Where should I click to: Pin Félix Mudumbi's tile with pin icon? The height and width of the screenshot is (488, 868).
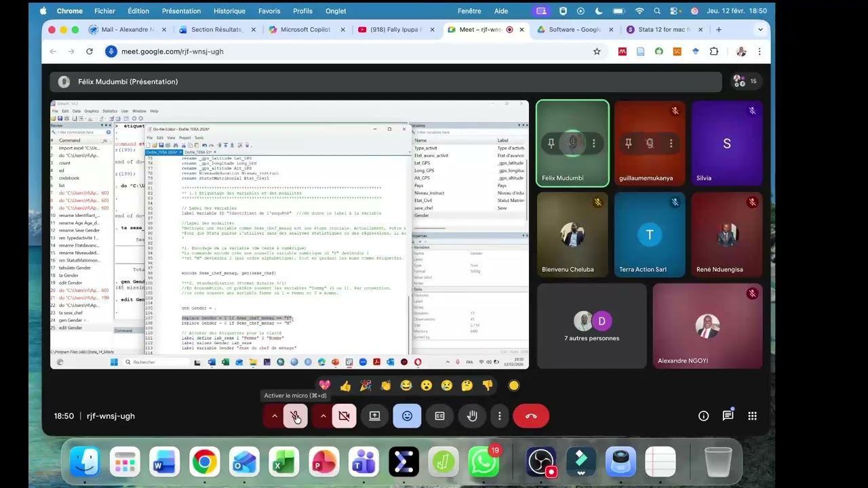tap(551, 143)
